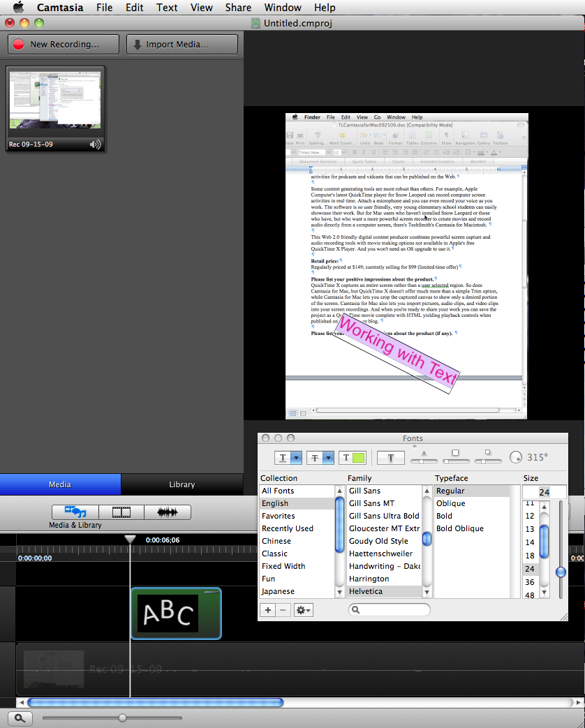This screenshot has height=728, width=585.
Task: Select the 'Japanese' collection
Action: [x=278, y=591]
